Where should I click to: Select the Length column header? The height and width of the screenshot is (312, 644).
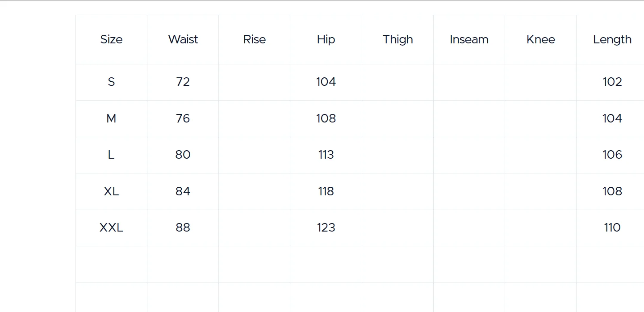pyautogui.click(x=612, y=39)
